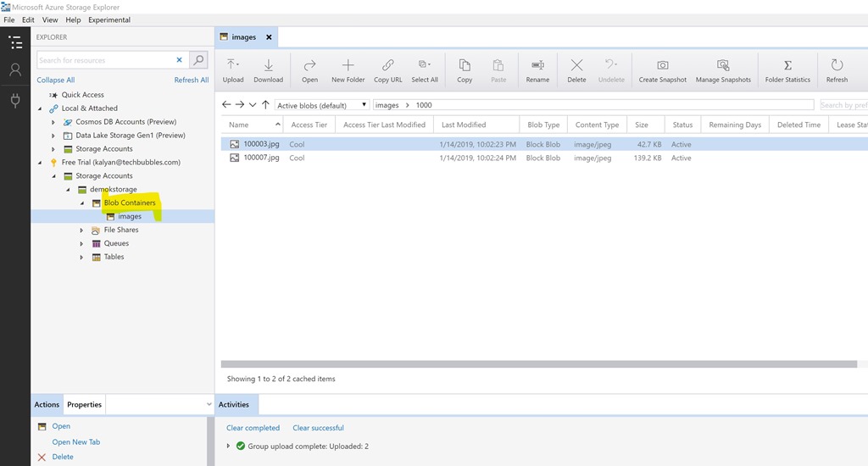Clear the resource search with blue X
Viewport: 868px width, 466px height.
tap(180, 60)
